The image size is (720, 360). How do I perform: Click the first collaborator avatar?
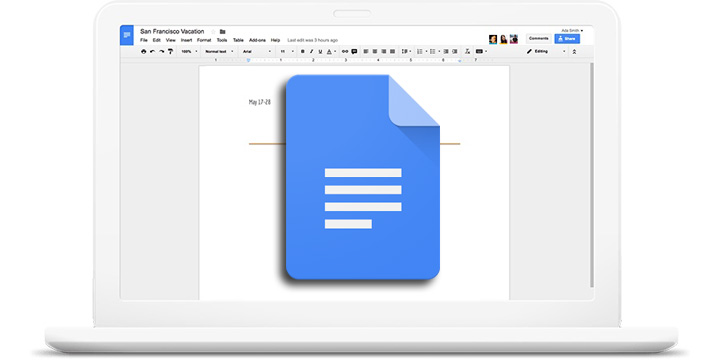(x=493, y=39)
